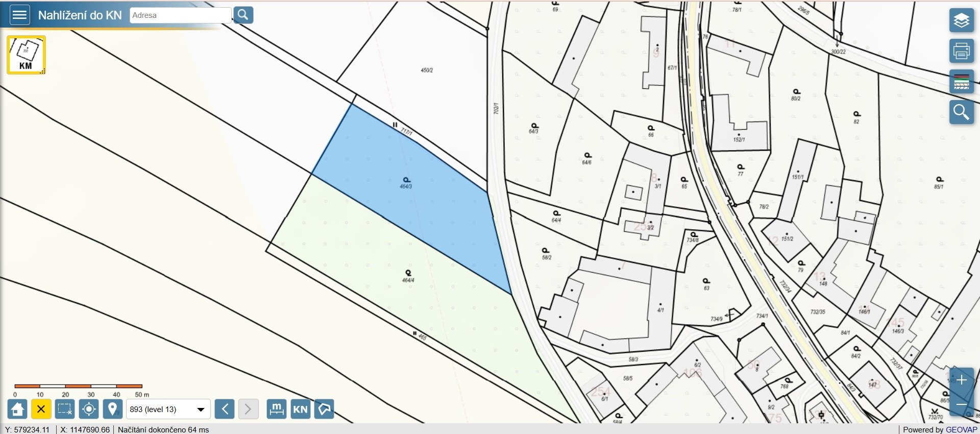
Task: Open the print map tool
Action: [962, 51]
